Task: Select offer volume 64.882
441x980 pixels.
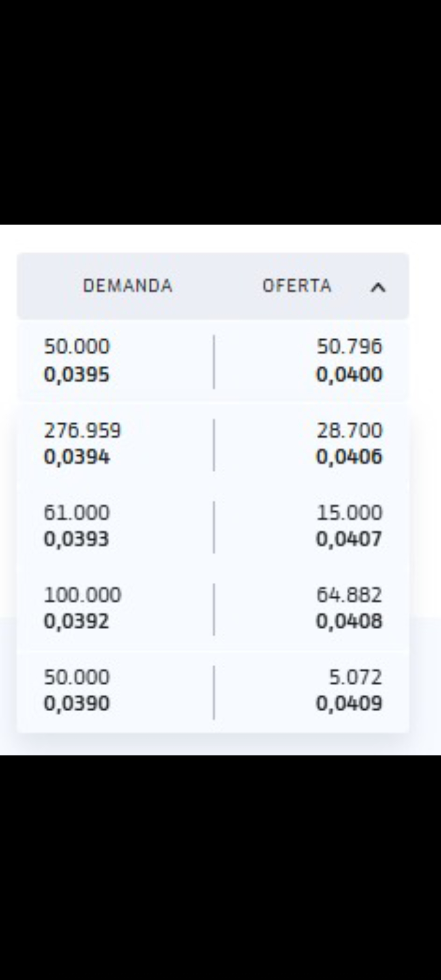Action: (350, 595)
